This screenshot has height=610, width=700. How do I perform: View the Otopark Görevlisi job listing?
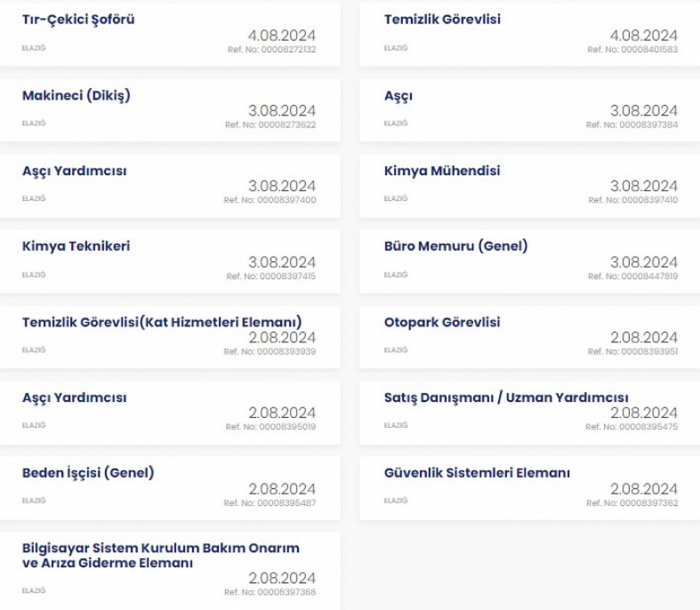click(442, 322)
